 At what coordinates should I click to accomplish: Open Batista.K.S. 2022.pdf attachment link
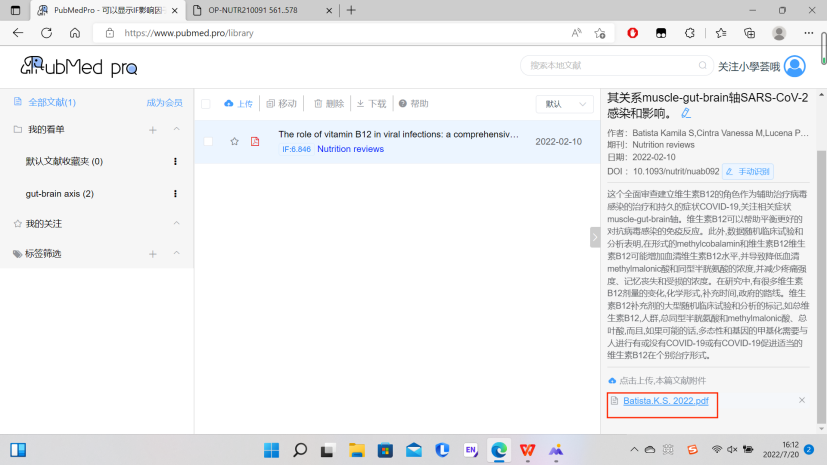pos(666,401)
